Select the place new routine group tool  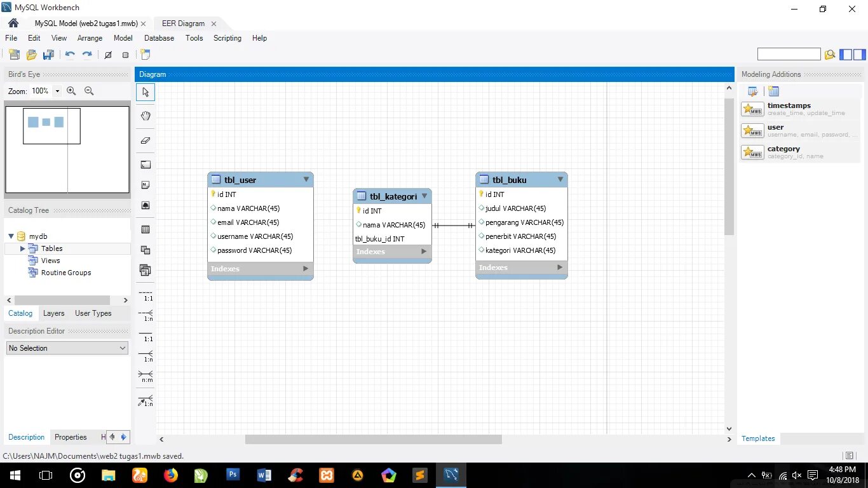click(146, 270)
